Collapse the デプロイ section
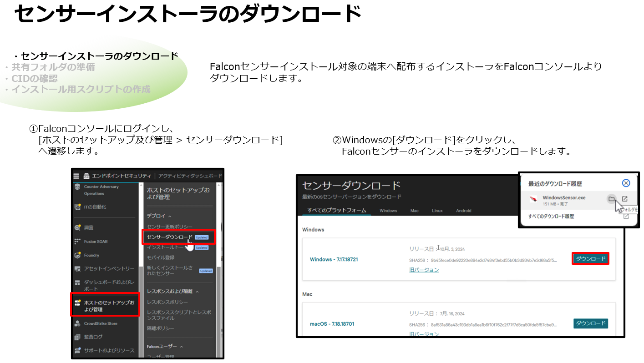This screenshot has width=644, height=363. (170, 216)
